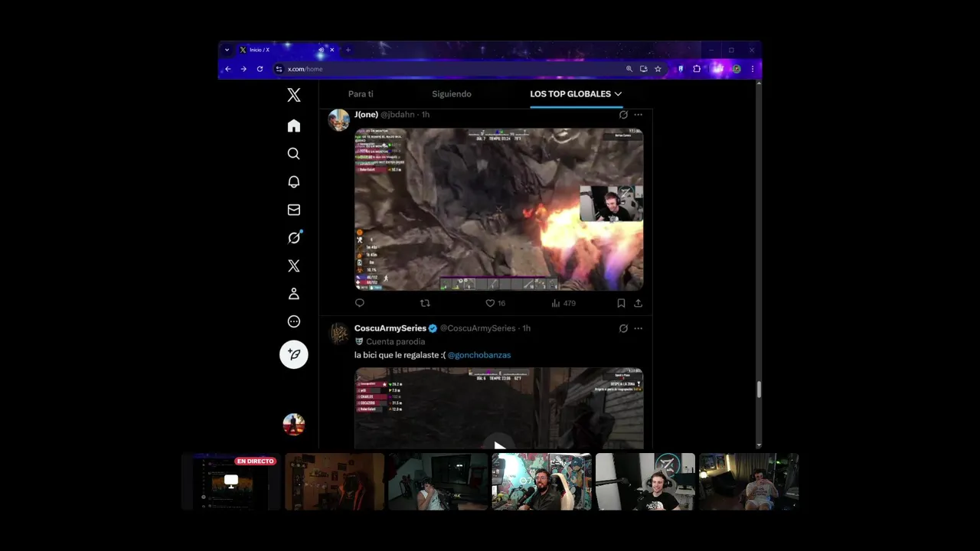Mute the tab audio speaker icon
The width and height of the screenshot is (980, 551).
pos(321,50)
